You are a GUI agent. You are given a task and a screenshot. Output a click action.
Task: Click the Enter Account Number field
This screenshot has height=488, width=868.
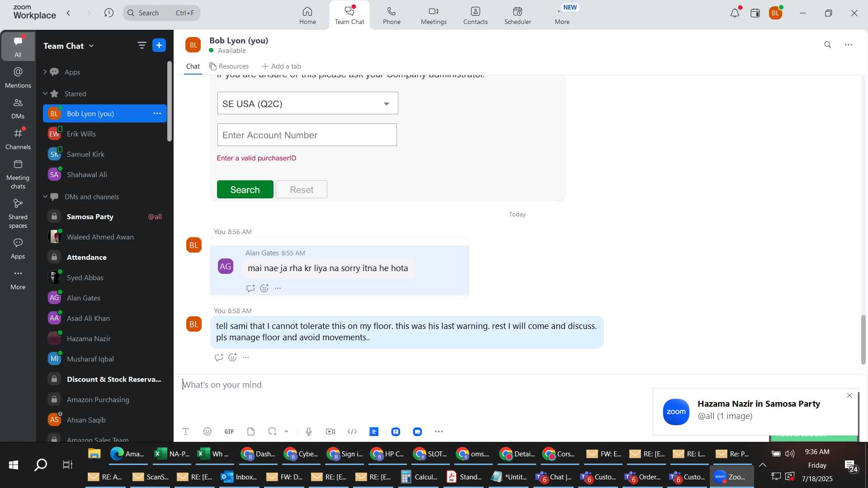[x=307, y=135]
